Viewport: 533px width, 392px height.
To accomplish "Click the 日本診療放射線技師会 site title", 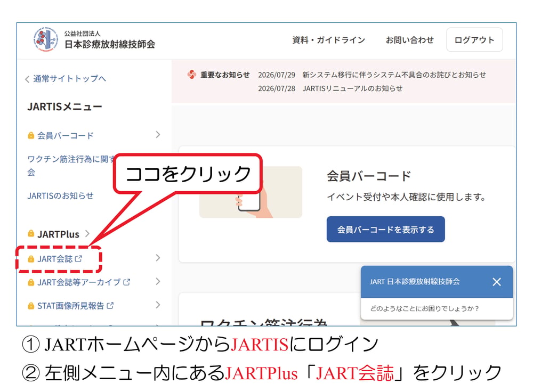I will point(110,44).
